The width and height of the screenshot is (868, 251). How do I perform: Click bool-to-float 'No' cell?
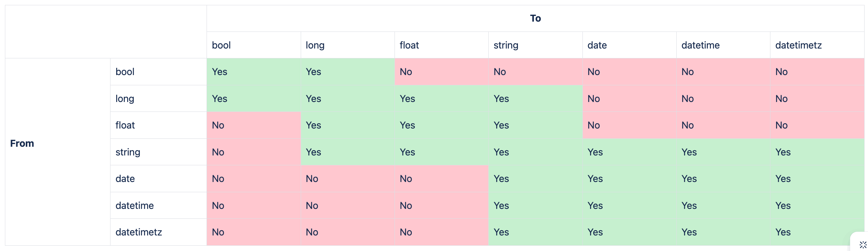[406, 72]
